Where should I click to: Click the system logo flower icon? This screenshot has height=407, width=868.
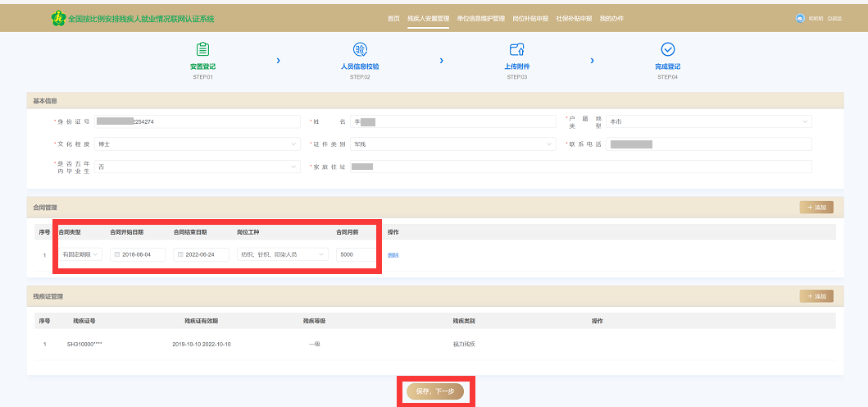57,17
